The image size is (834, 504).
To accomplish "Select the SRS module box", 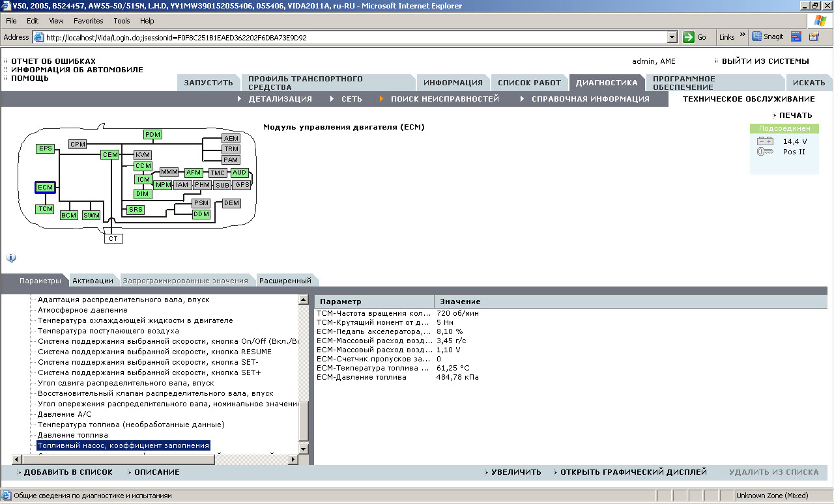I will pyautogui.click(x=136, y=210).
